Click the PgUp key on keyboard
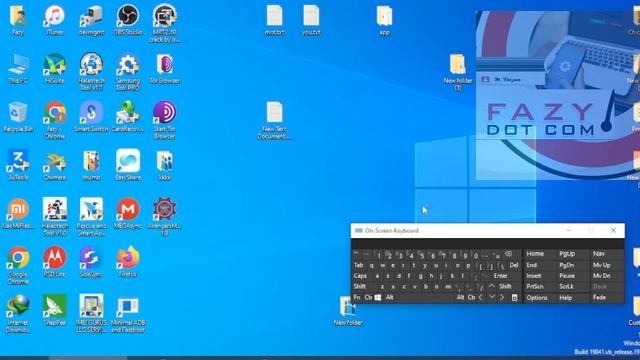 click(x=567, y=254)
